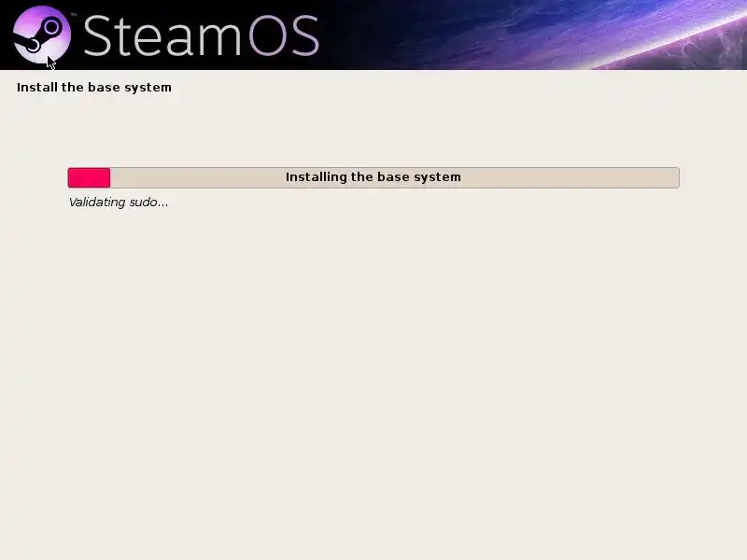The width and height of the screenshot is (747, 560).
Task: Click the boundary where red fill ends
Action: click(x=110, y=177)
